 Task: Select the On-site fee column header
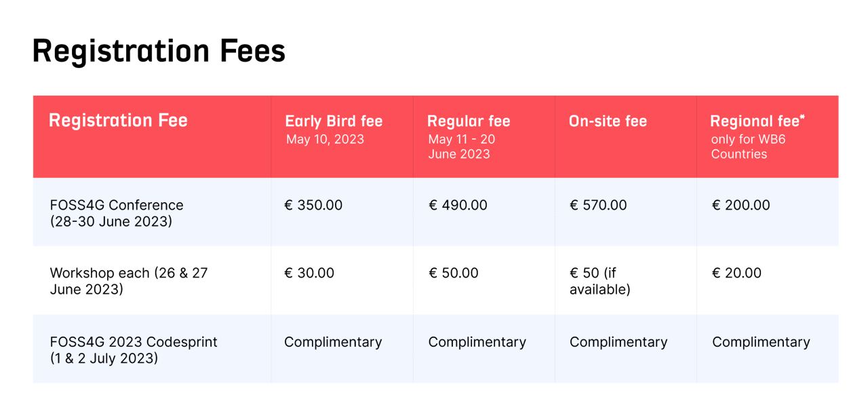pyautogui.click(x=608, y=121)
